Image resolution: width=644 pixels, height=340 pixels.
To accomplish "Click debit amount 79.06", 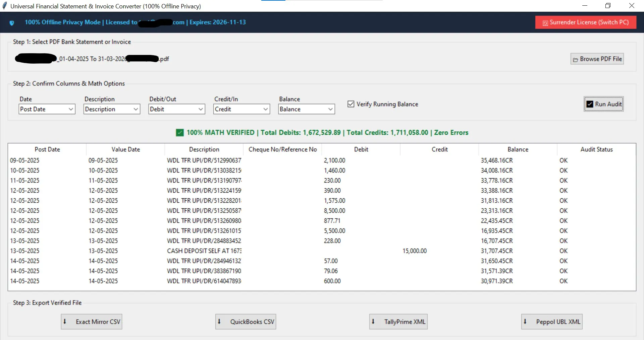I will (331, 271).
